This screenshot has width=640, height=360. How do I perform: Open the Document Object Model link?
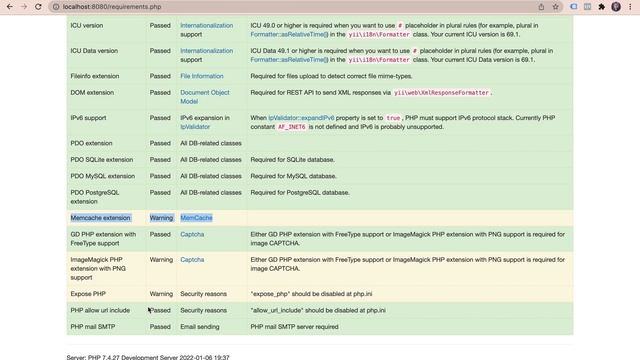click(205, 97)
